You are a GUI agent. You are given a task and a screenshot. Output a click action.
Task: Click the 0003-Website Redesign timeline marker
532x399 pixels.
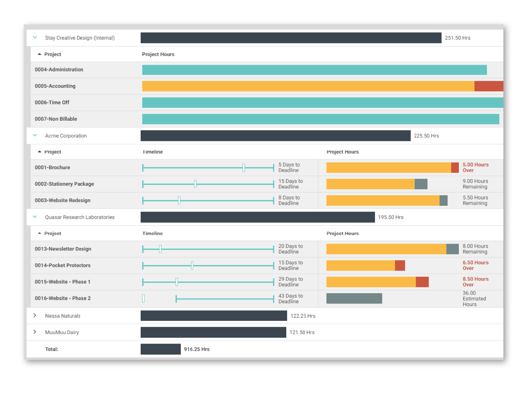[x=179, y=200]
